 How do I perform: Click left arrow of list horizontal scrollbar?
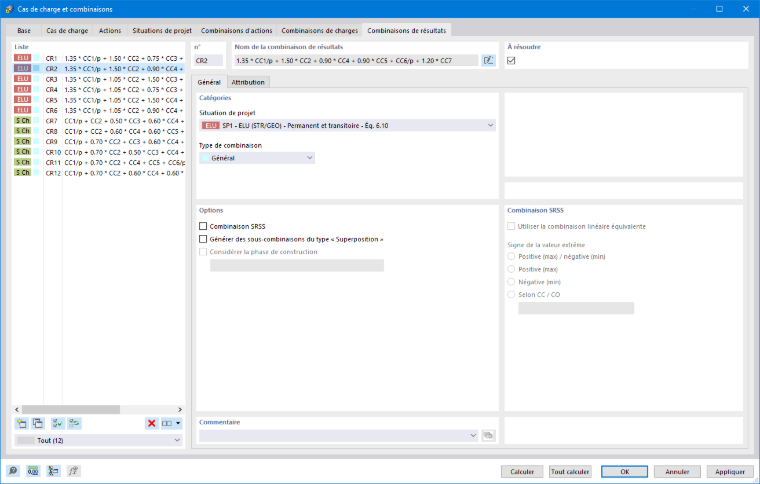(17, 409)
